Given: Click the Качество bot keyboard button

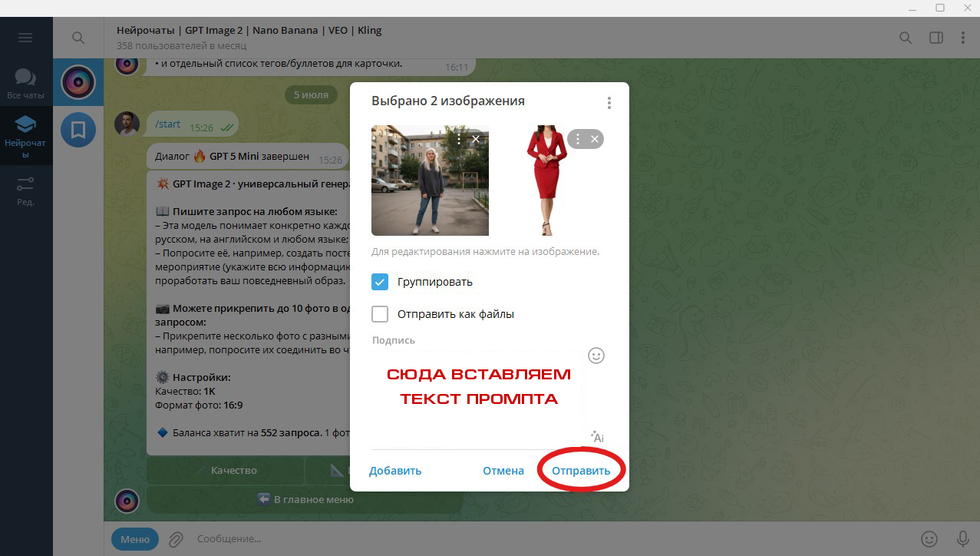Looking at the screenshot, I should tap(225, 470).
